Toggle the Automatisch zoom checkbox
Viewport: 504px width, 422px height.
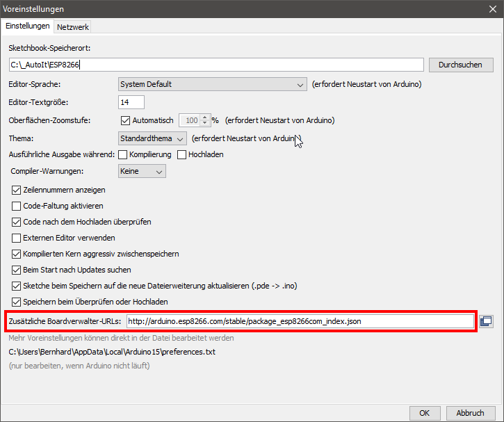(125, 120)
